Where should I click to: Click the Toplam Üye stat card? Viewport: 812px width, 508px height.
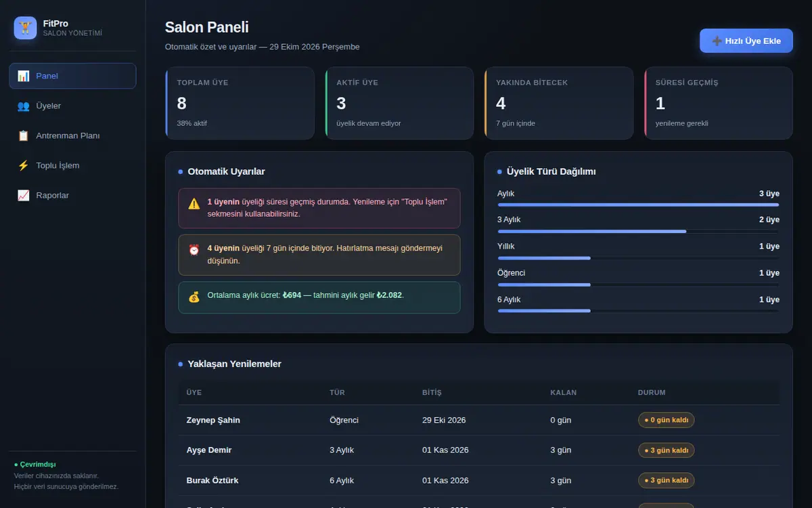240,103
